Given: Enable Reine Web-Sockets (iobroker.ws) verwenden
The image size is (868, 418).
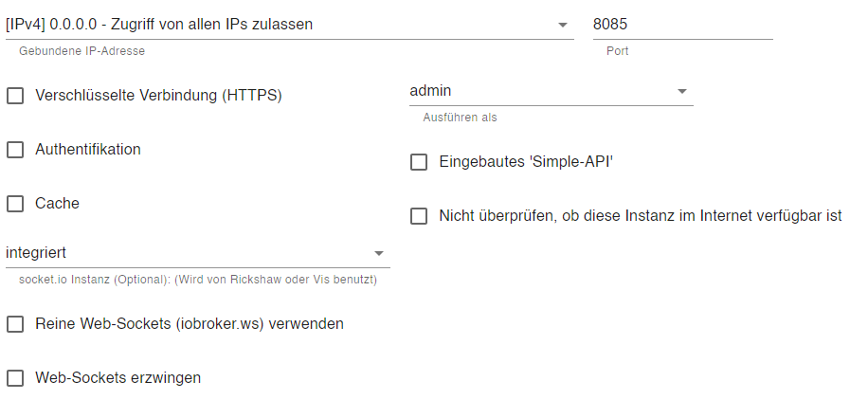Looking at the screenshot, I should (15, 324).
